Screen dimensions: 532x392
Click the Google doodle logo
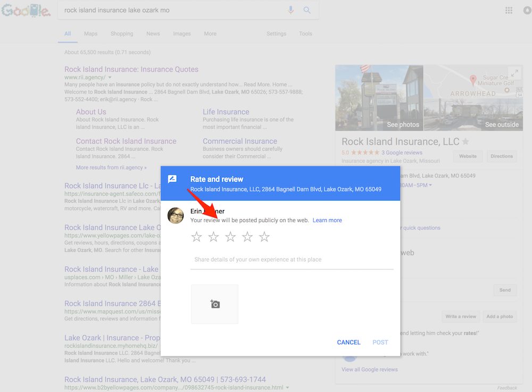tap(26, 10)
